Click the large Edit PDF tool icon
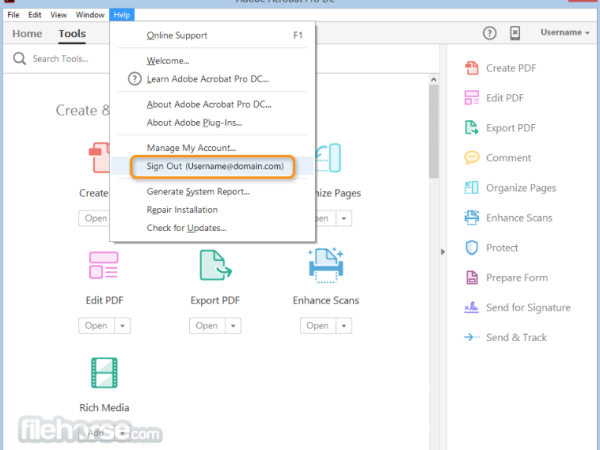Screen dimensions: 600x450 tap(104, 265)
